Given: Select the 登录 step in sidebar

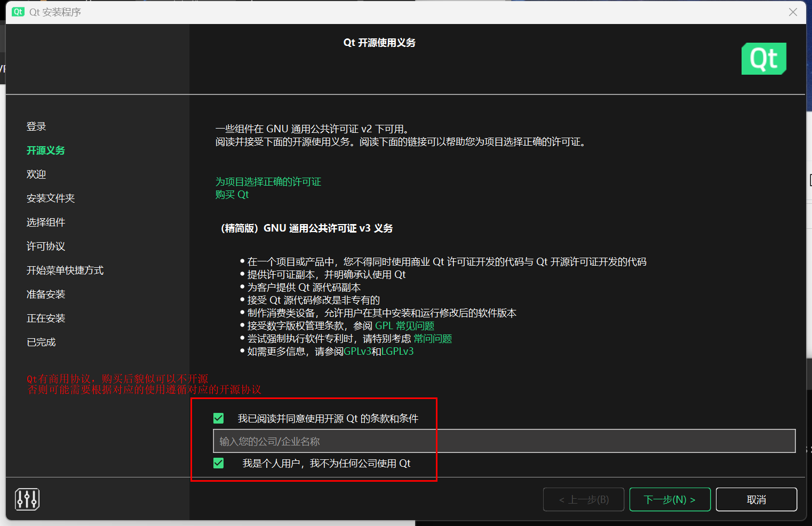Looking at the screenshot, I should tap(36, 126).
